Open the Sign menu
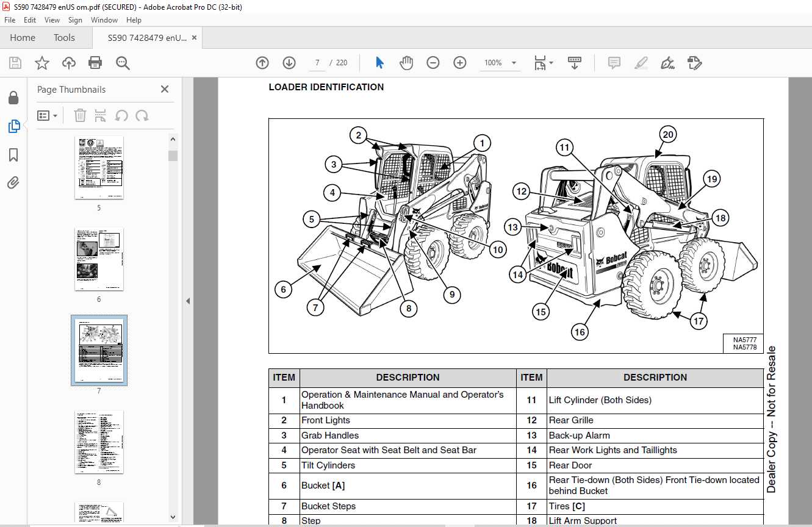812x527 pixels. pyautogui.click(x=75, y=20)
